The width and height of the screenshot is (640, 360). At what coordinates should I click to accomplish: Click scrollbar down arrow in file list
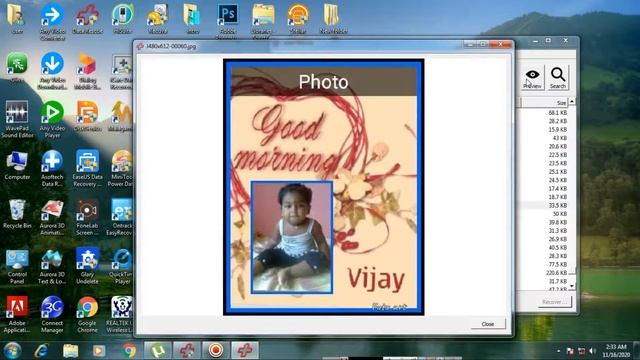pos(572,286)
